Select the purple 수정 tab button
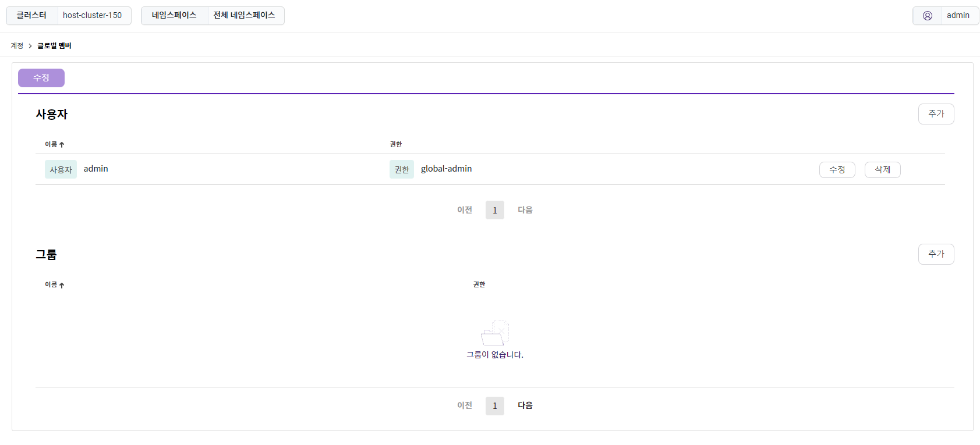This screenshot has width=980, height=445. (x=41, y=78)
